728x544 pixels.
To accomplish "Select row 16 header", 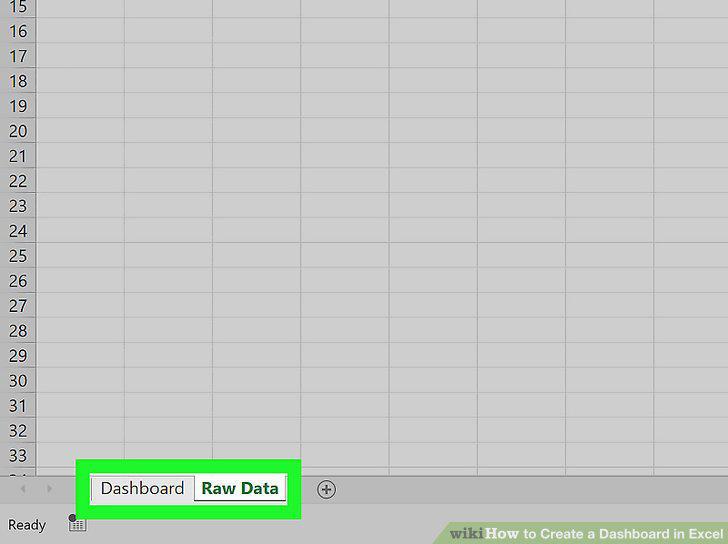I will 18,31.
